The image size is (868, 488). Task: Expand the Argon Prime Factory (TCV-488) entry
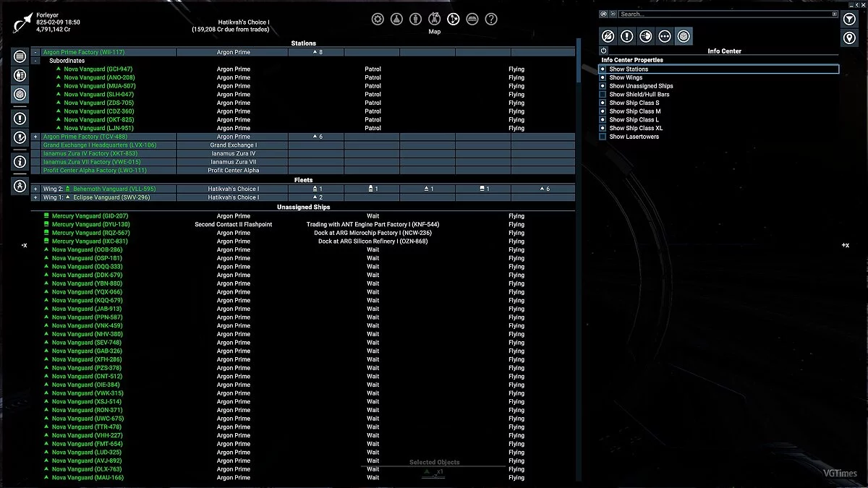click(x=34, y=136)
